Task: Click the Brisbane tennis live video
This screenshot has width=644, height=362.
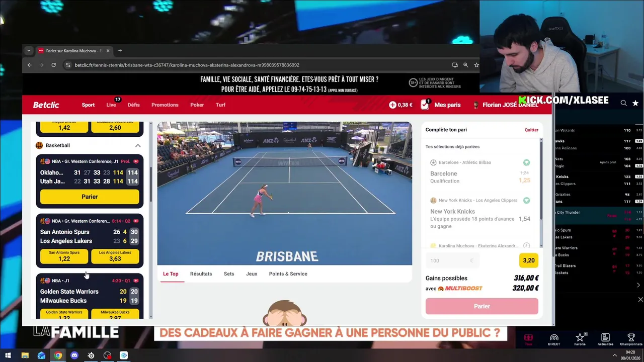Action: click(x=284, y=193)
